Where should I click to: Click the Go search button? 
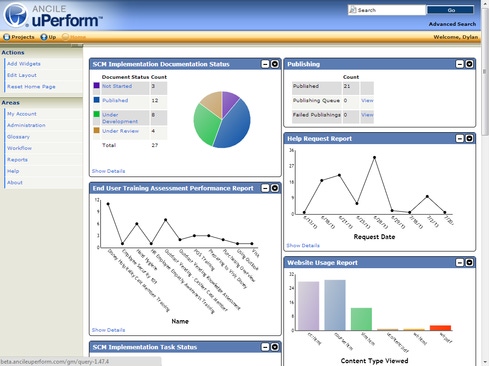pos(450,10)
